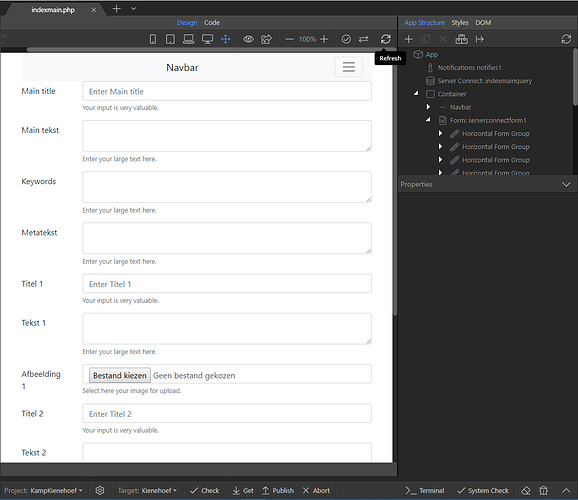Click the share preview icon

(x=266, y=39)
